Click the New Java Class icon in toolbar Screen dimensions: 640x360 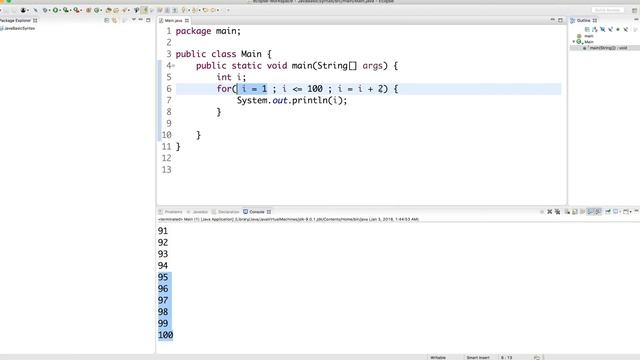click(x=96, y=10)
